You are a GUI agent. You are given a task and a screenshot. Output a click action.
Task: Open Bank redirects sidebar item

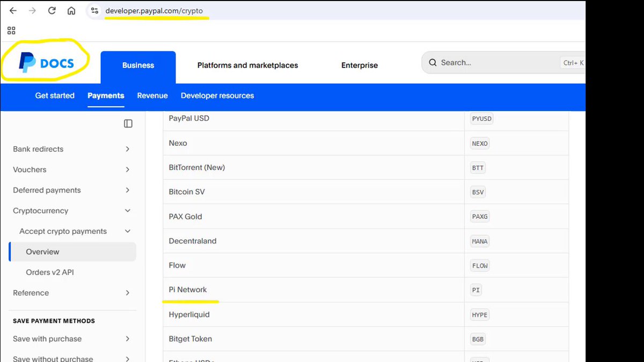click(x=38, y=149)
